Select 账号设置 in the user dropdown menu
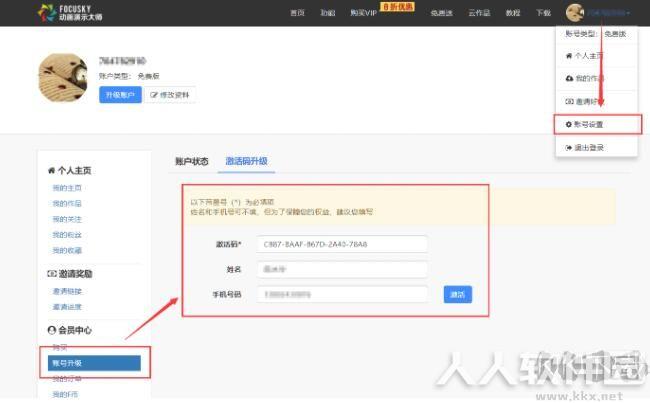The image size is (650, 403). pos(588,124)
